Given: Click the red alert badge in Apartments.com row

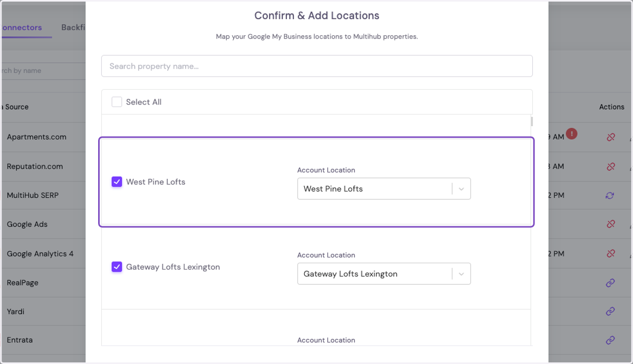Looking at the screenshot, I should [x=571, y=134].
